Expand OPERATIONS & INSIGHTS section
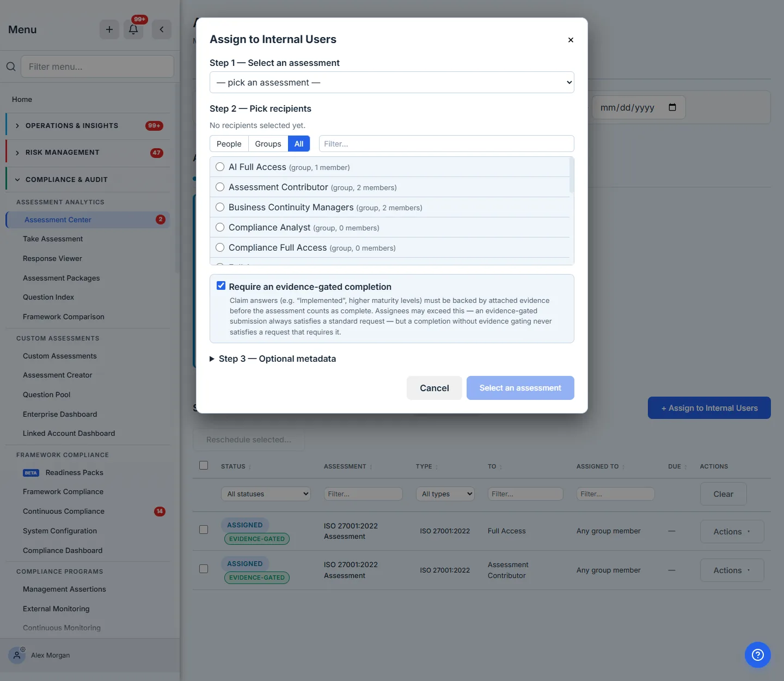This screenshot has width=784, height=681. click(88, 126)
